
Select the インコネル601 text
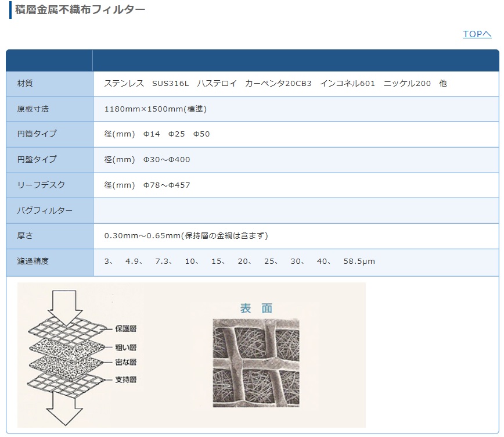coord(347,83)
